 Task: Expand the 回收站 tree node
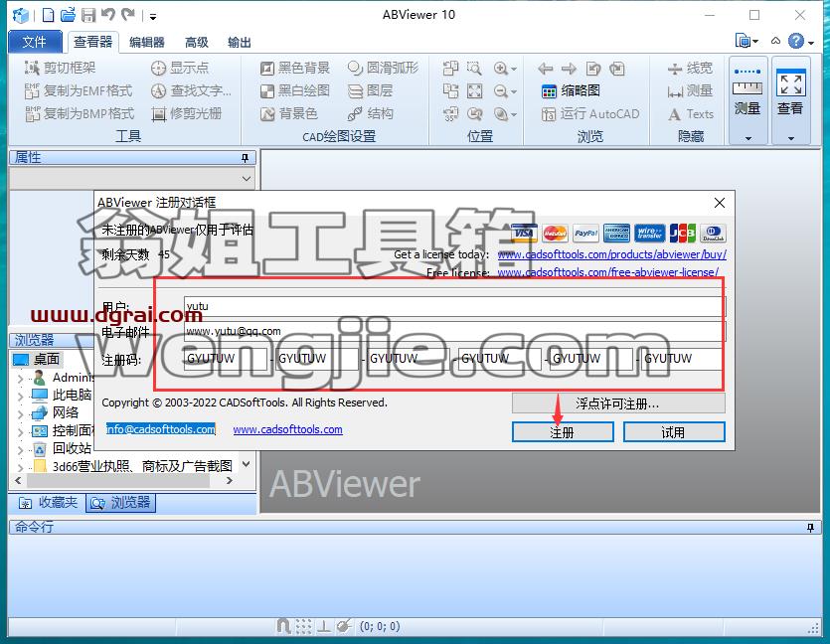click(x=20, y=450)
